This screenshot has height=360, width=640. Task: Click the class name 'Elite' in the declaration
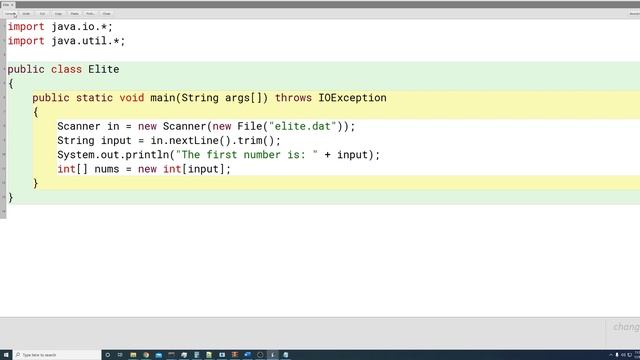click(104, 69)
